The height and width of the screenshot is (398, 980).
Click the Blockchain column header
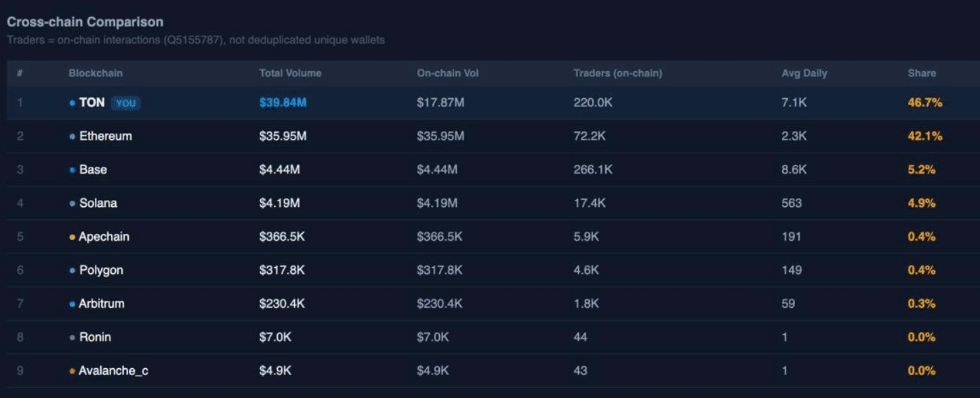[96, 73]
